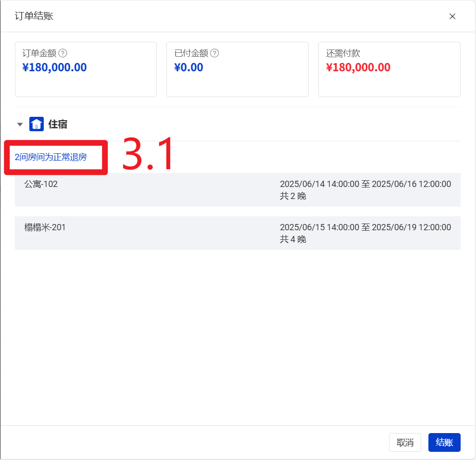Click the help icon beside 已付金额
The width and height of the screenshot is (476, 460).
pos(214,53)
